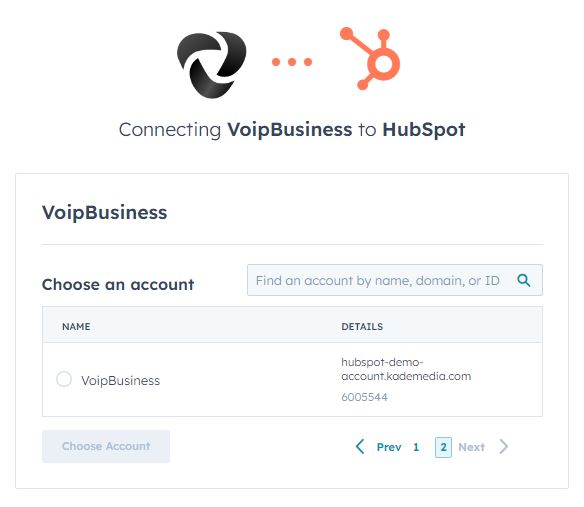The width and height of the screenshot is (584, 507).
Task: Click the VoipBusiness account name in table
Action: pyautogui.click(x=121, y=381)
